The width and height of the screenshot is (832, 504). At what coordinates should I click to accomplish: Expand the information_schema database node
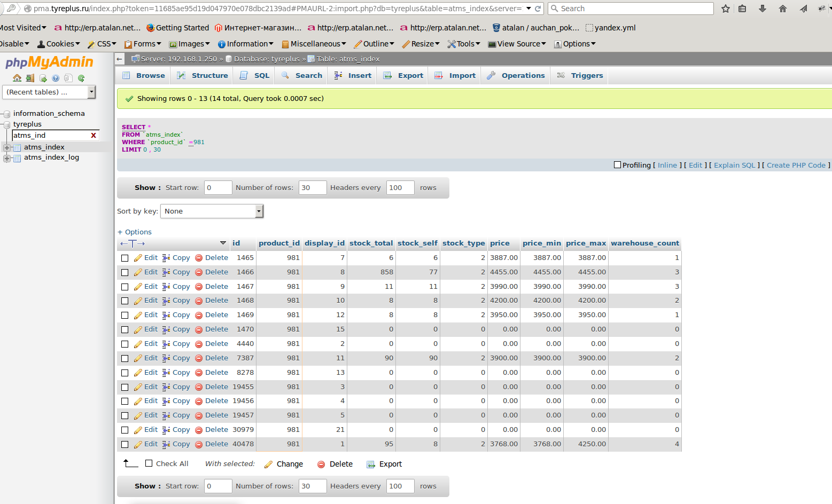[7, 114]
